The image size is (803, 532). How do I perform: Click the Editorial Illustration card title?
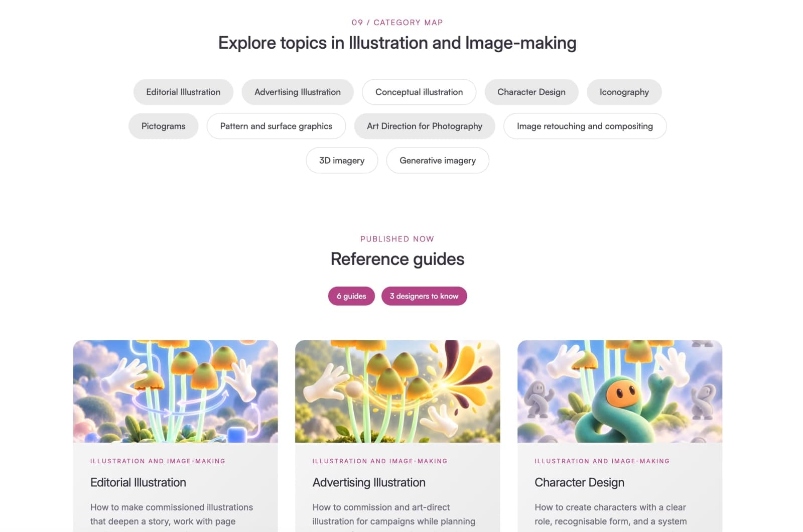(138, 482)
